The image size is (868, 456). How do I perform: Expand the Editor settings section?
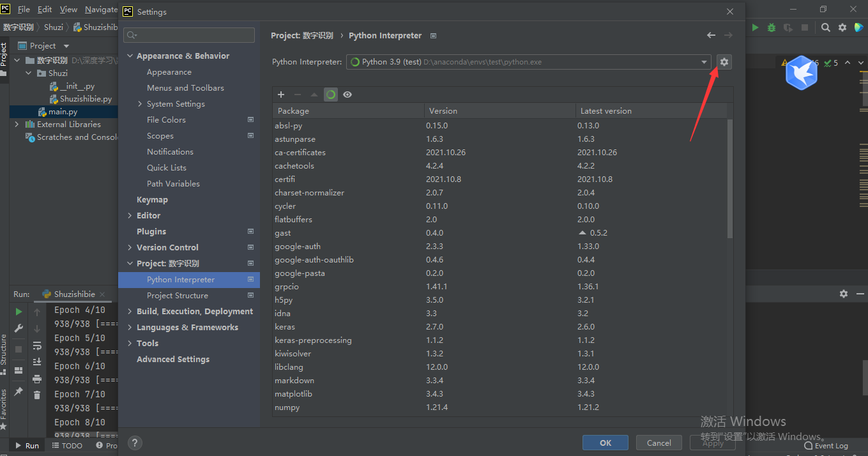click(x=130, y=216)
